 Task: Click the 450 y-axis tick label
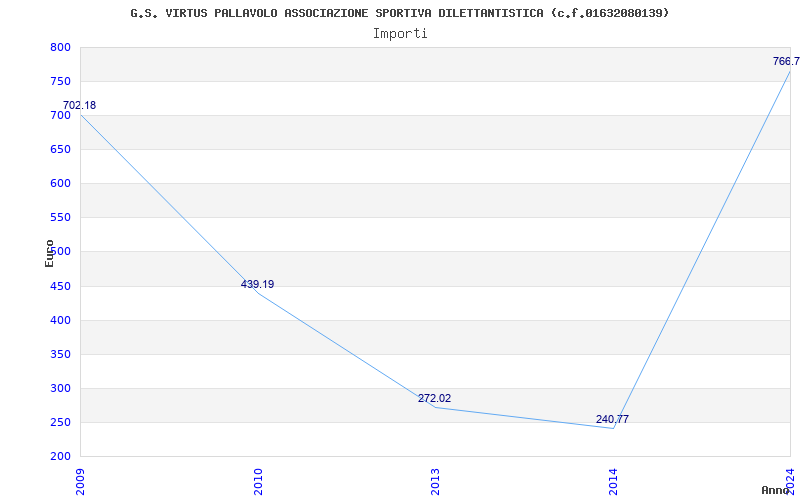60,287
